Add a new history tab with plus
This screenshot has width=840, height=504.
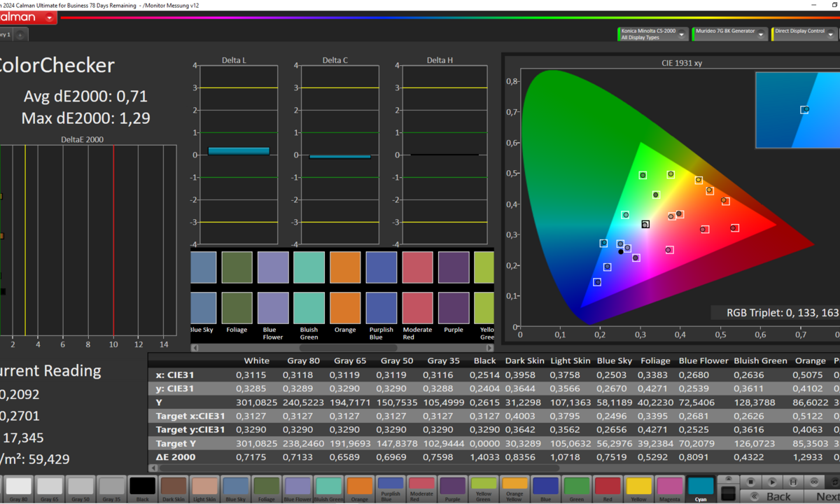[20, 34]
